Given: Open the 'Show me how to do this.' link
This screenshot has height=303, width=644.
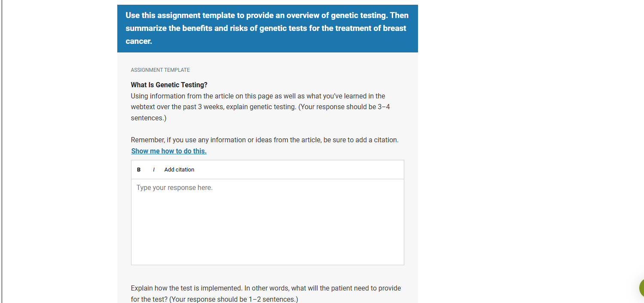Looking at the screenshot, I should click(169, 151).
